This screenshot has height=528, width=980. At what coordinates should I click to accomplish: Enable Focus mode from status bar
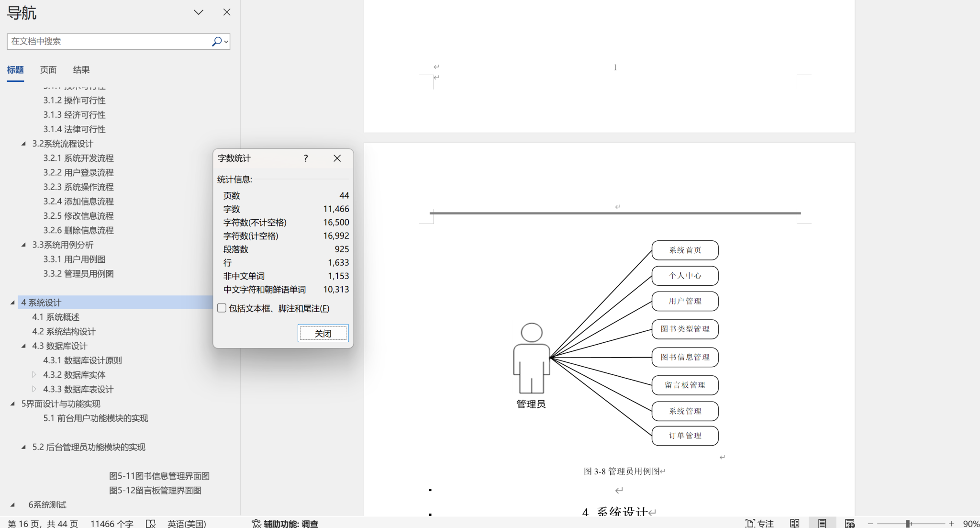pyautogui.click(x=759, y=523)
